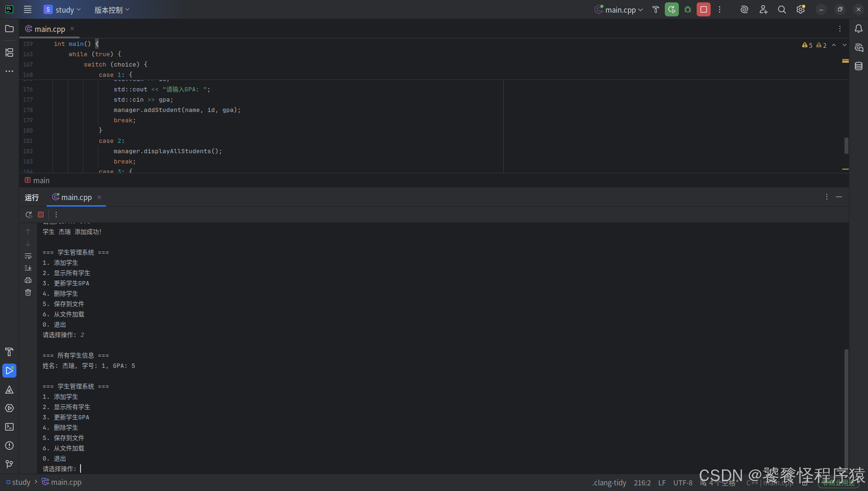This screenshot has width=868, height=491.
Task: Click the console input after 请选择操作
Action: pyautogui.click(x=81, y=469)
